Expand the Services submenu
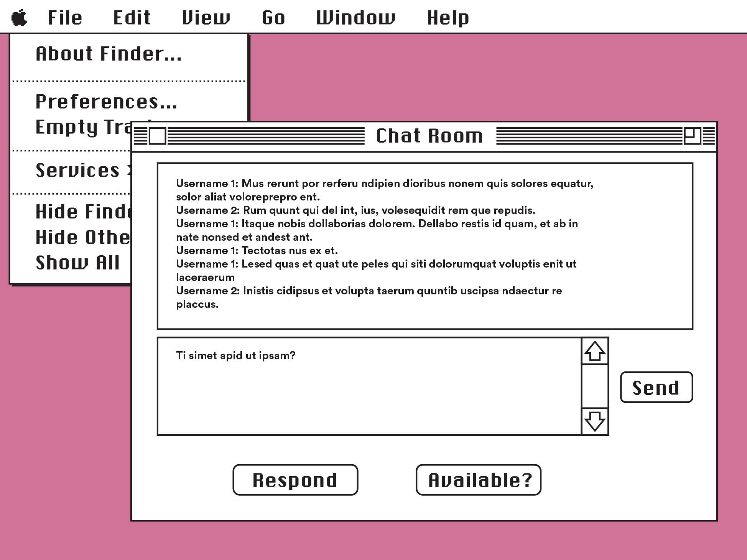The image size is (747, 560). (78, 170)
